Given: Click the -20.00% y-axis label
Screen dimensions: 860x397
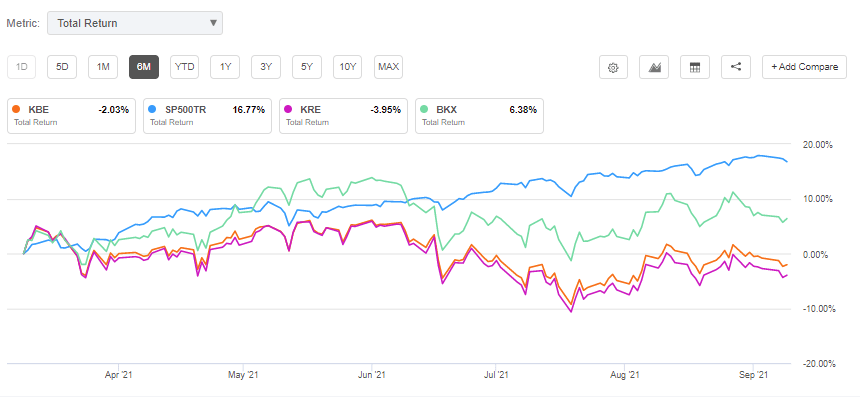Looking at the screenshot, I should click(818, 364).
